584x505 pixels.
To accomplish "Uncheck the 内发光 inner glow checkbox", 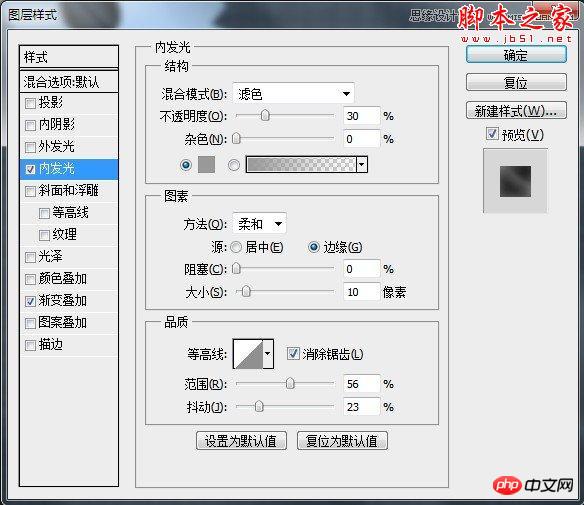I will (30, 169).
